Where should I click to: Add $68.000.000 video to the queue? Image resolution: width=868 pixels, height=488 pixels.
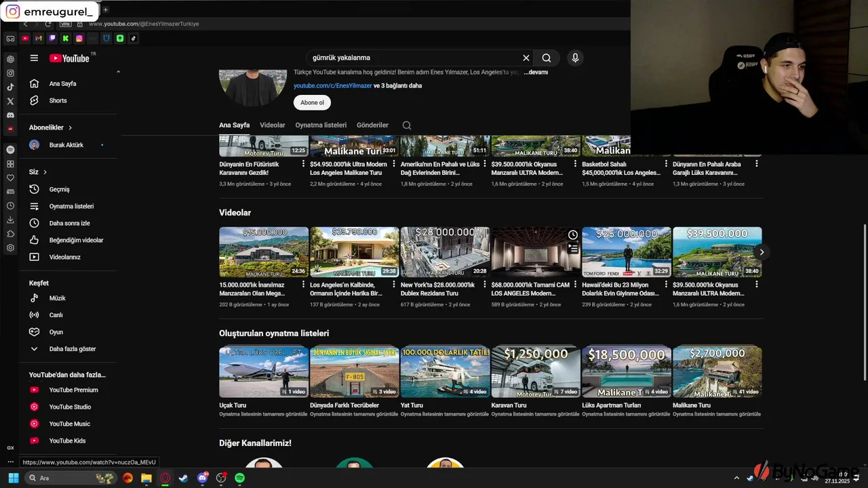(x=573, y=249)
